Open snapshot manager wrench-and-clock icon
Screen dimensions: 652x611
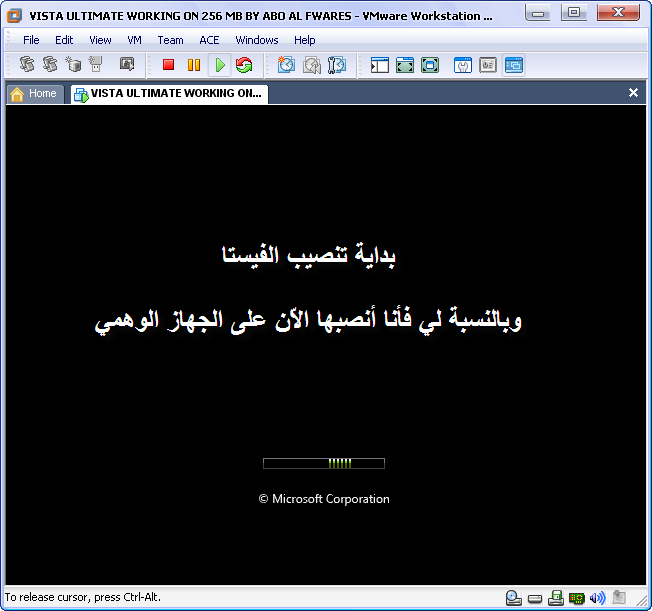(336, 65)
